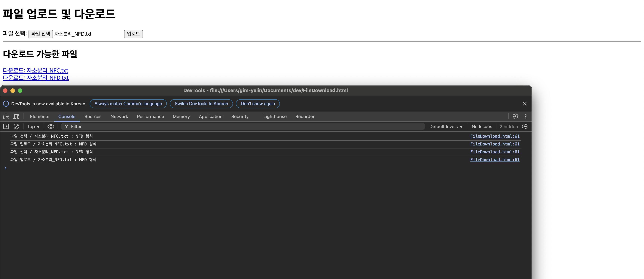This screenshot has width=644, height=279.
Task: Open the Default levels dropdown
Action: click(x=446, y=127)
